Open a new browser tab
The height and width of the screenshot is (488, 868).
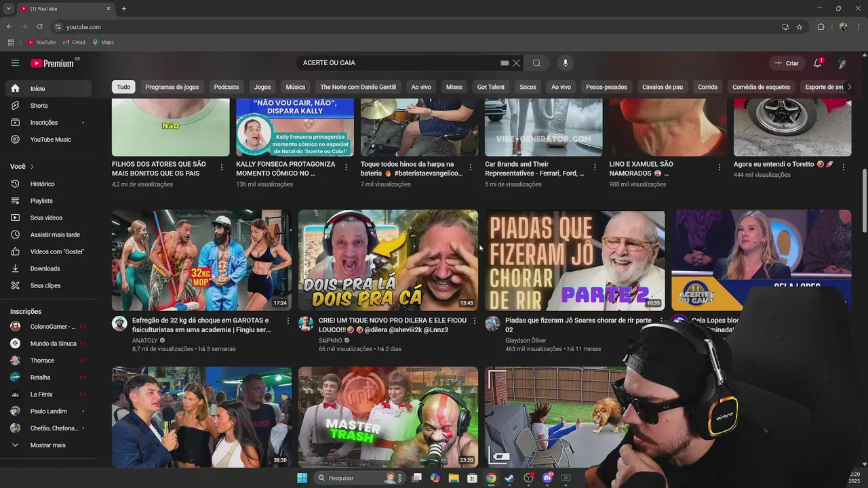124,9
